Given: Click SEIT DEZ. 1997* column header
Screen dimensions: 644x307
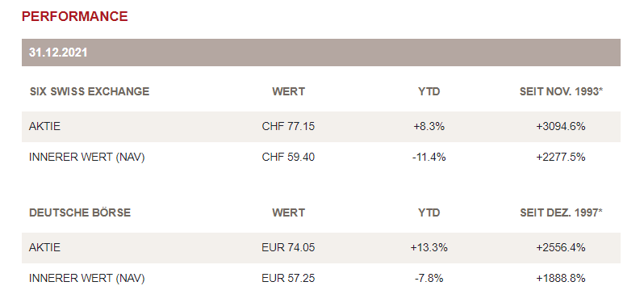Looking at the screenshot, I should tap(561, 212).
